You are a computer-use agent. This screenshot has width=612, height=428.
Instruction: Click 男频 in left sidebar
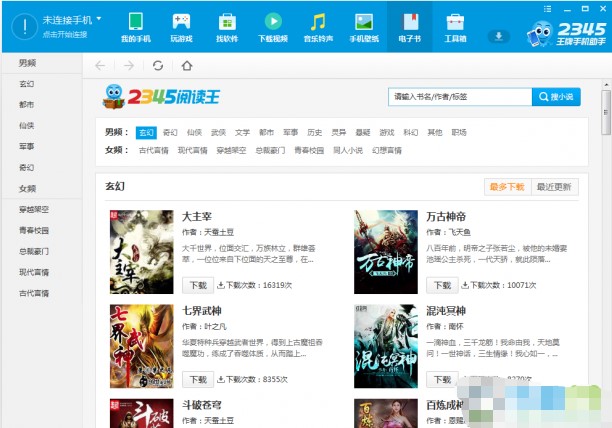click(x=27, y=63)
